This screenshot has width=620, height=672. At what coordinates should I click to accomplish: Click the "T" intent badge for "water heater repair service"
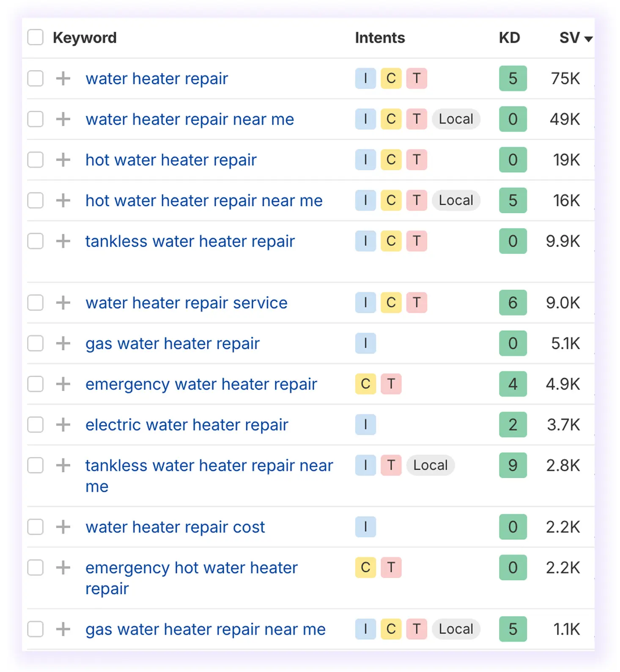417,303
